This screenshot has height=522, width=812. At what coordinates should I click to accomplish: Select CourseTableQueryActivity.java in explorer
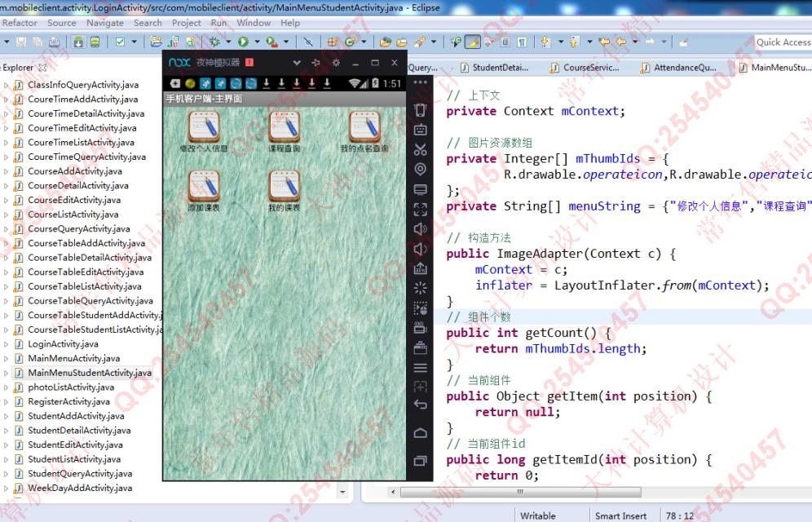(x=85, y=301)
